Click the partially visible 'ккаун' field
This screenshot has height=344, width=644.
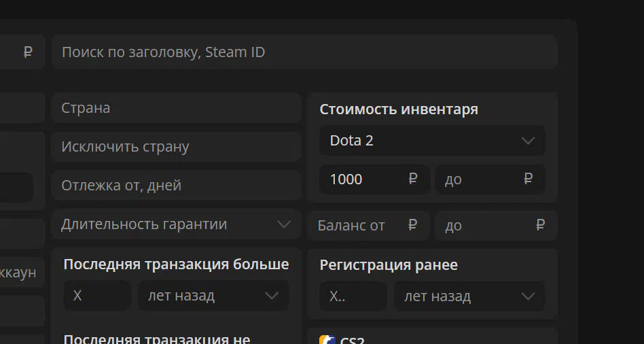[x=19, y=273]
